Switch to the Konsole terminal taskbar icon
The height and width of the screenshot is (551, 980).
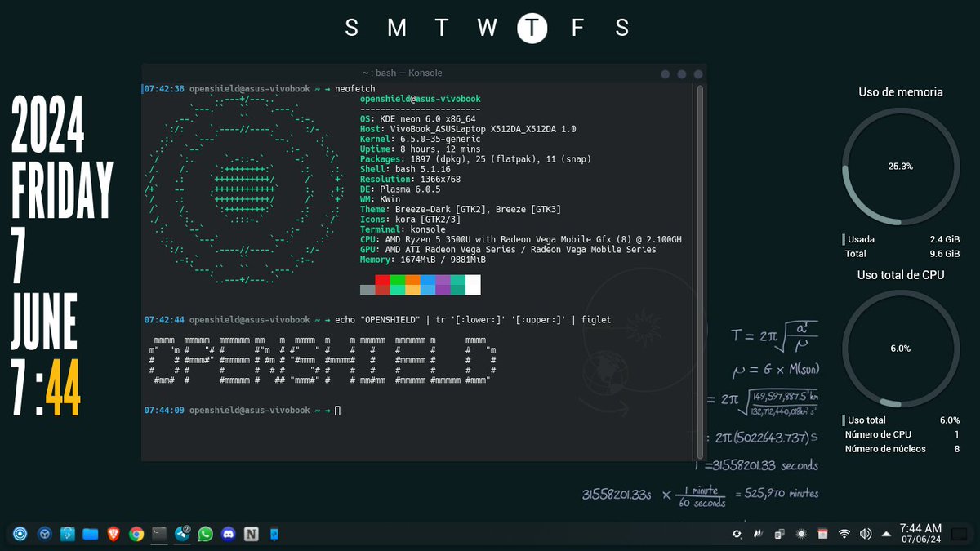coord(159,535)
